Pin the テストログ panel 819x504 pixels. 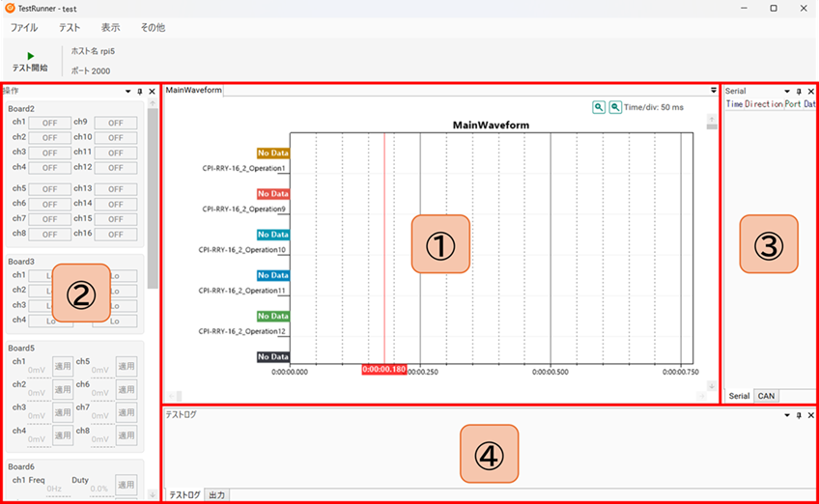tap(799, 414)
